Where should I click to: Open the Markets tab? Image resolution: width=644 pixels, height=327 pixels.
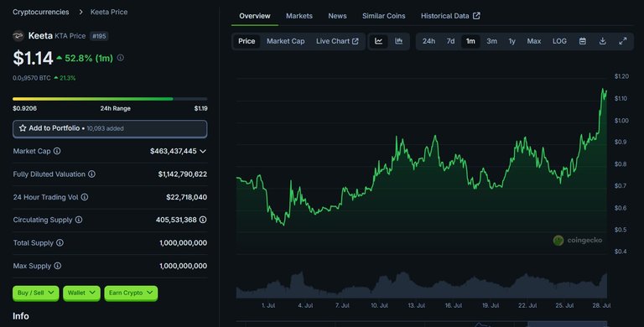click(x=299, y=16)
